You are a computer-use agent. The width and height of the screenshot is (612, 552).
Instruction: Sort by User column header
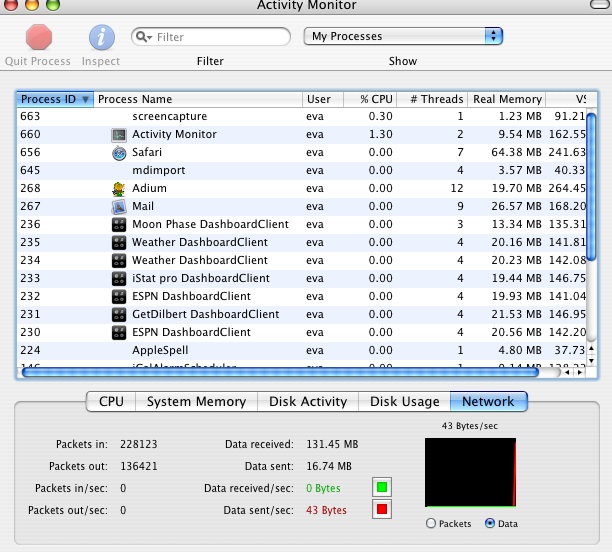(x=323, y=99)
